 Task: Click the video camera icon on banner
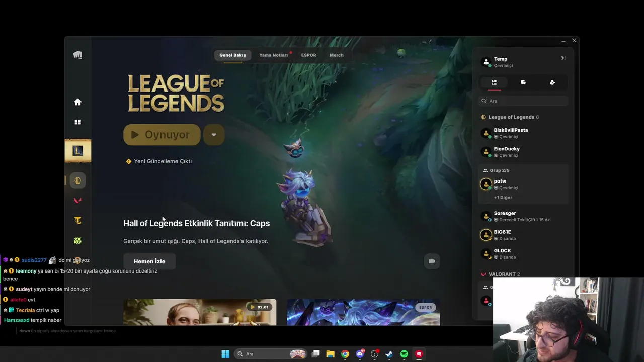432,261
